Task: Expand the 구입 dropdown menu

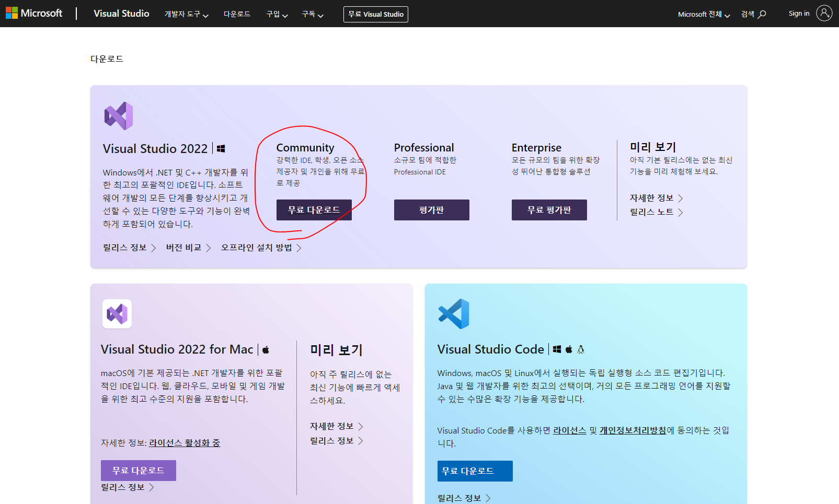Action: click(x=277, y=14)
